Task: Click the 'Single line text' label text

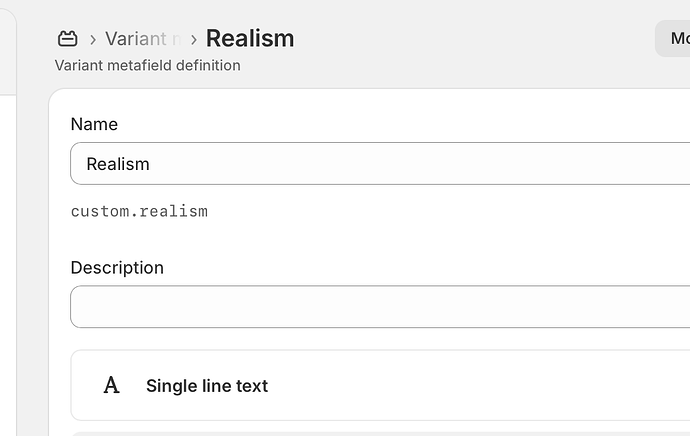Action: (x=207, y=386)
